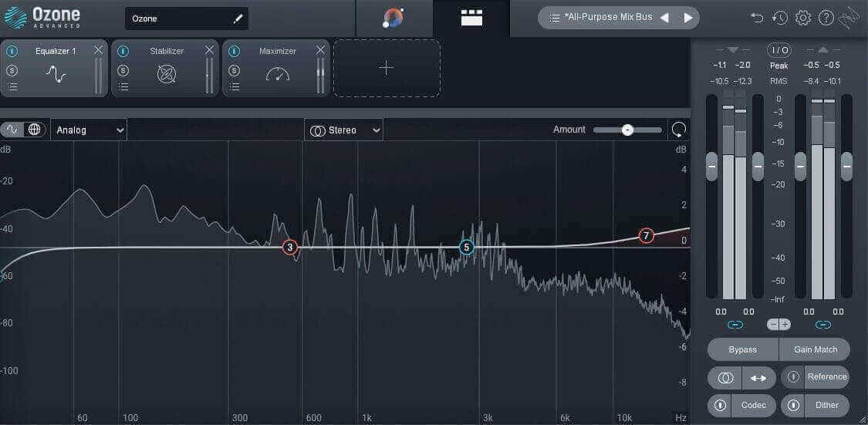Toggle the Stabilizer module power
868x425 pixels.
[x=123, y=52]
